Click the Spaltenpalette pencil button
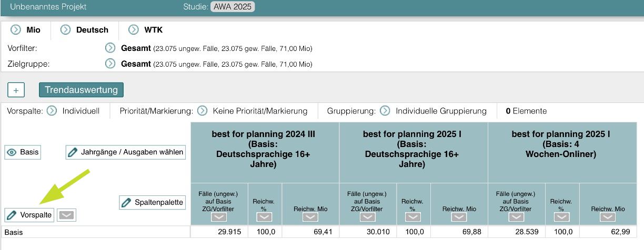 pos(153,202)
